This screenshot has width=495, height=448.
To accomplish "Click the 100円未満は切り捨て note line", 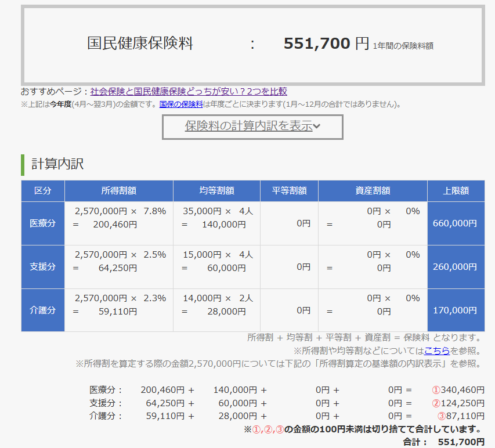I will (363, 429).
